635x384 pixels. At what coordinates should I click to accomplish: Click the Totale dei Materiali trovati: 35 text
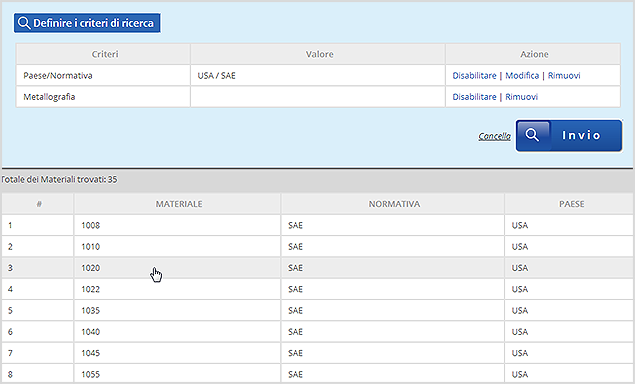(x=59, y=179)
